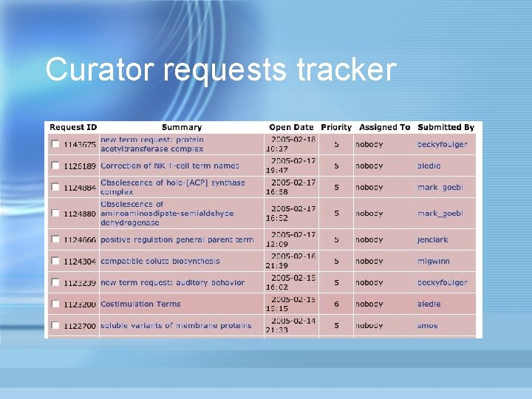
Task: Sort by the Assigned To column header
Action: coord(385,127)
